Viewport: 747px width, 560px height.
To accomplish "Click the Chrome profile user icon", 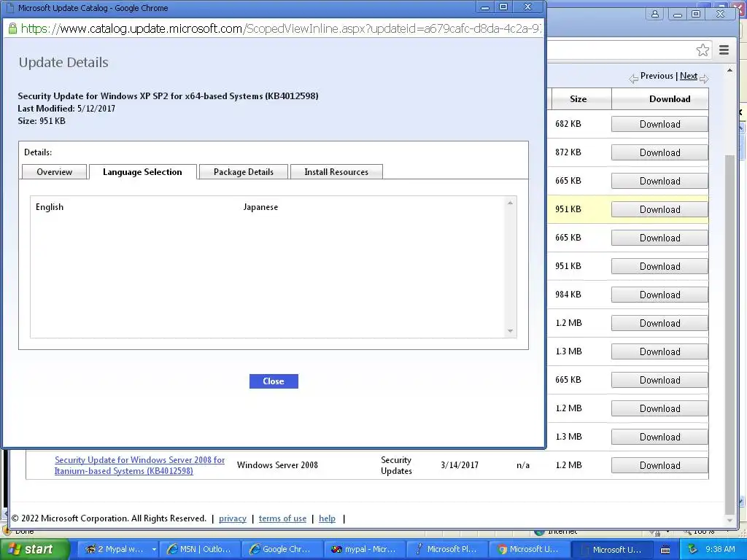I will tap(655, 14).
